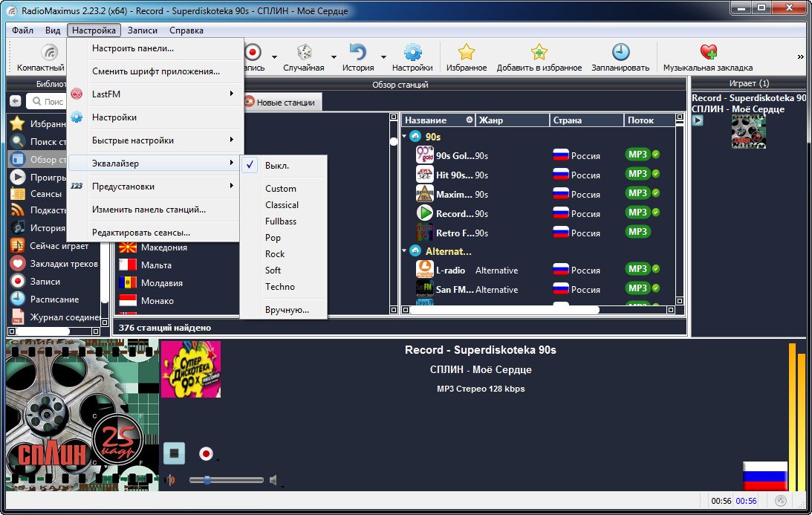Sort stations by Страна column

click(x=585, y=120)
